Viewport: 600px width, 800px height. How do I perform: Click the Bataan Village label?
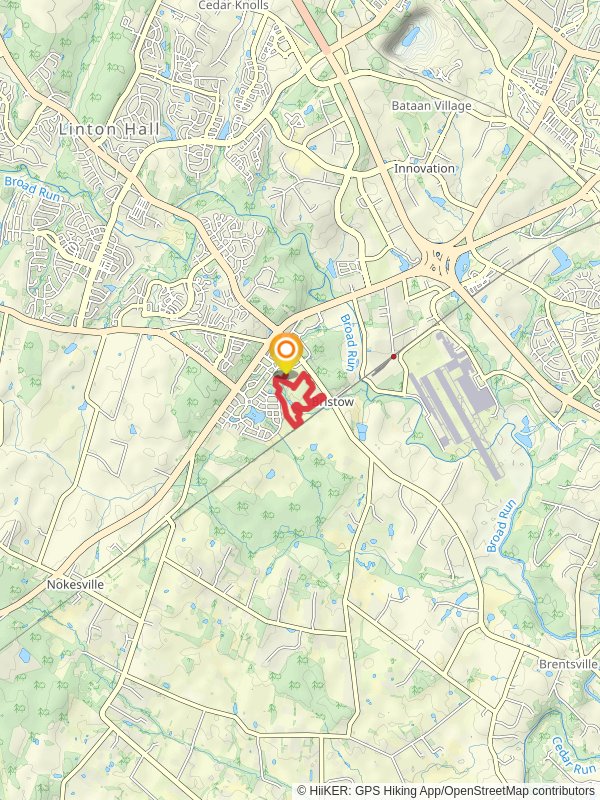[x=431, y=106]
